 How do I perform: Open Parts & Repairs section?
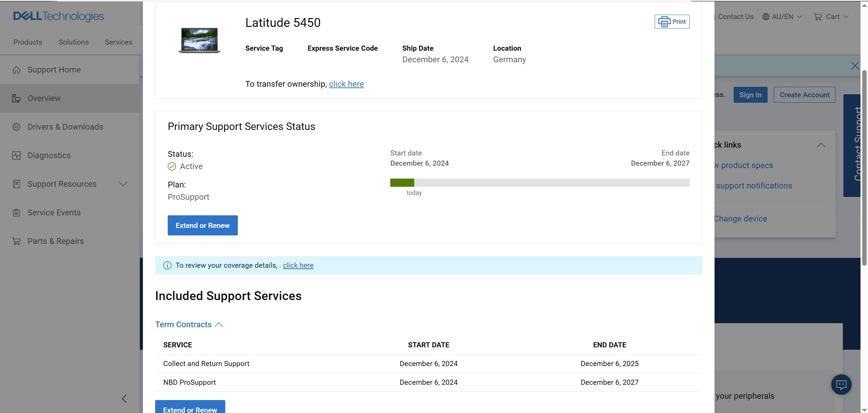55,241
